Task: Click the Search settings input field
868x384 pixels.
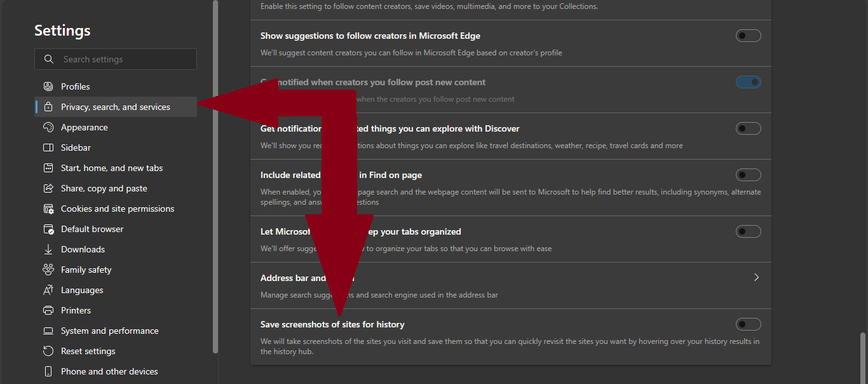Action: coord(116,59)
